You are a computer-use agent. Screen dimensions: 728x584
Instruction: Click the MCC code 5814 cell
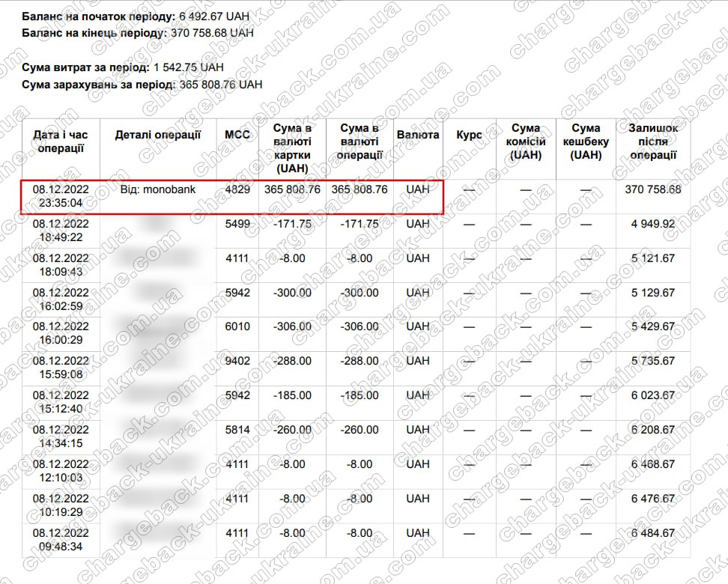click(x=237, y=430)
